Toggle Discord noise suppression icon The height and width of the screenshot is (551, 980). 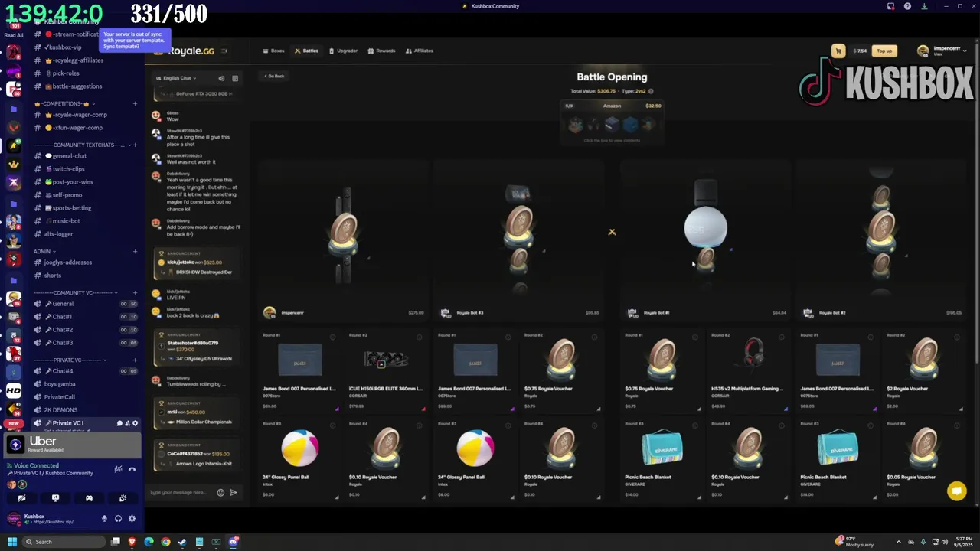click(x=118, y=469)
